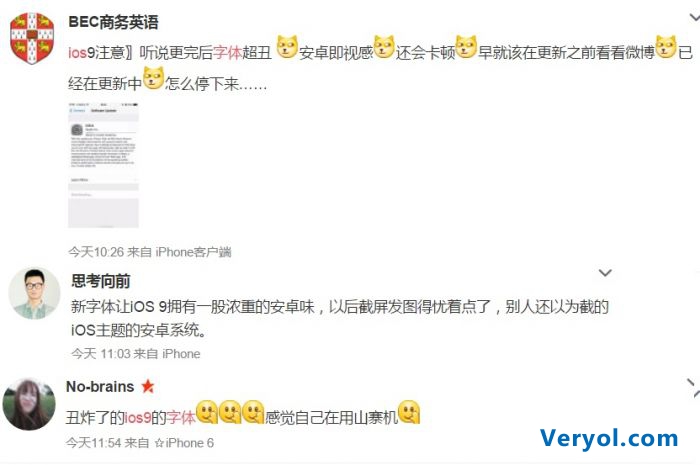Expand options chevron on No-brains post
This screenshot has height=465, width=700.
click(693, 388)
